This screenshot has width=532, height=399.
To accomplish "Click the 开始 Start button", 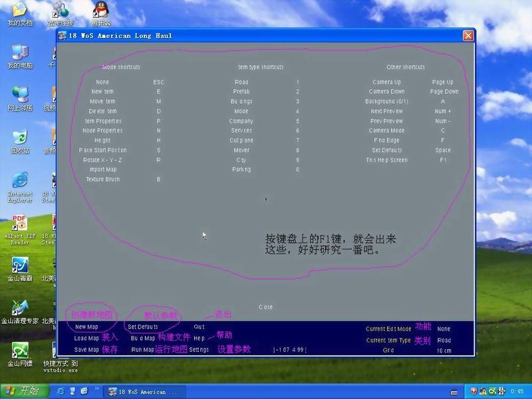I will tap(22, 391).
